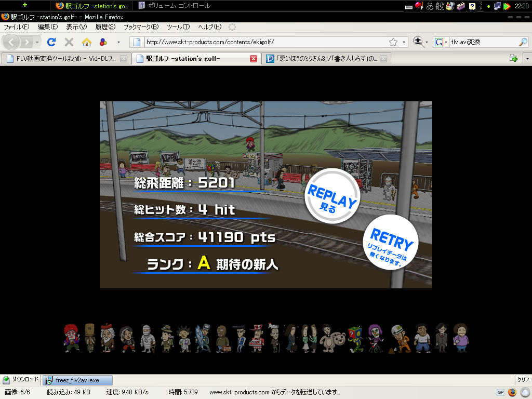Open the ブックマーク(B) menu
The width and height of the screenshot is (532, 399).
[141, 27]
